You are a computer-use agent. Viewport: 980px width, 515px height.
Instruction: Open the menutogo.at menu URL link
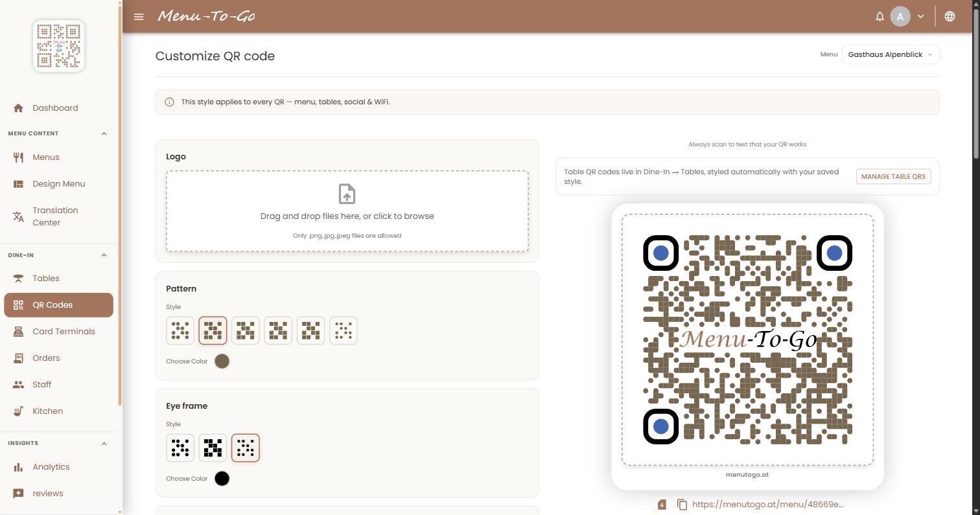[x=767, y=504]
